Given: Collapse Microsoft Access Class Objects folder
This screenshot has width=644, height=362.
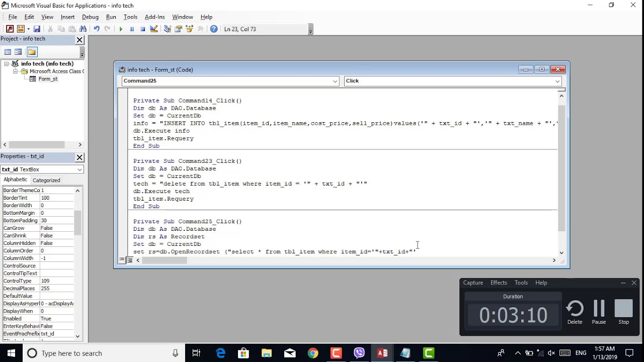Looking at the screenshot, I should (15, 71).
